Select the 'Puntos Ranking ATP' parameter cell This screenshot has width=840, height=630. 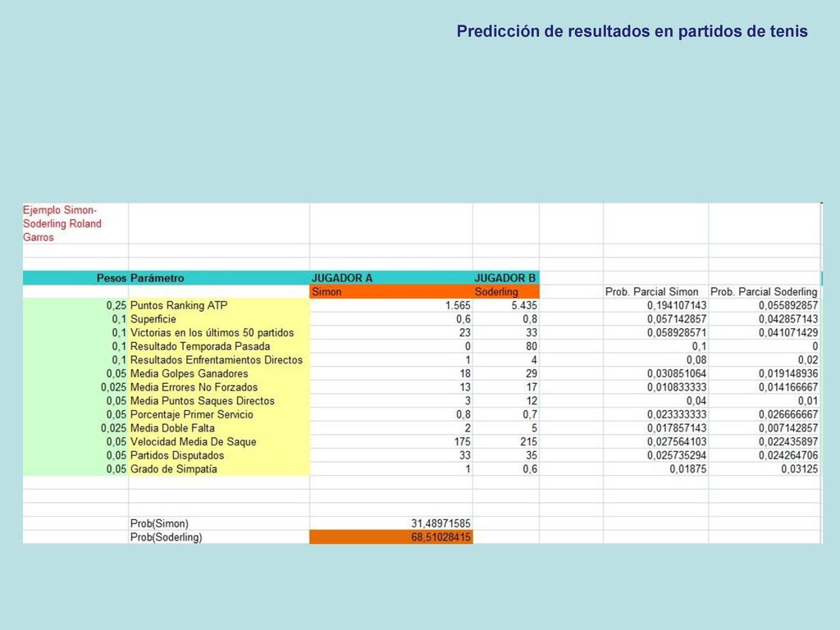[x=219, y=305]
